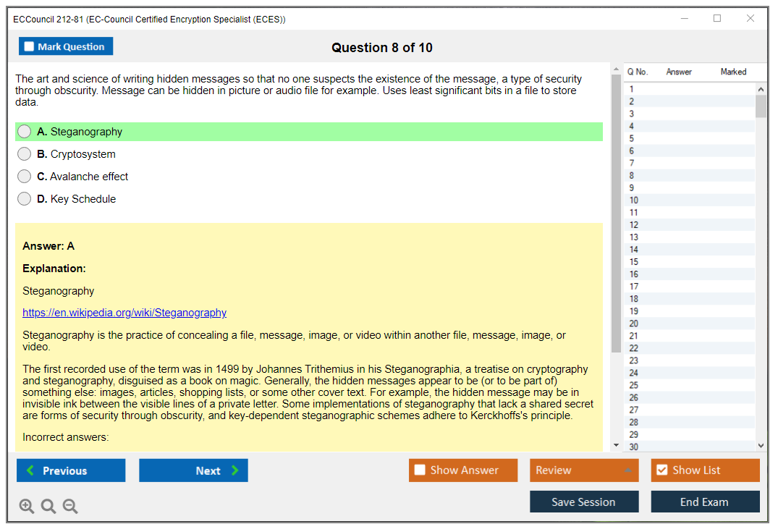The image size is (778, 532).
Task: Go to the Previous question
Action: pyautogui.click(x=71, y=470)
